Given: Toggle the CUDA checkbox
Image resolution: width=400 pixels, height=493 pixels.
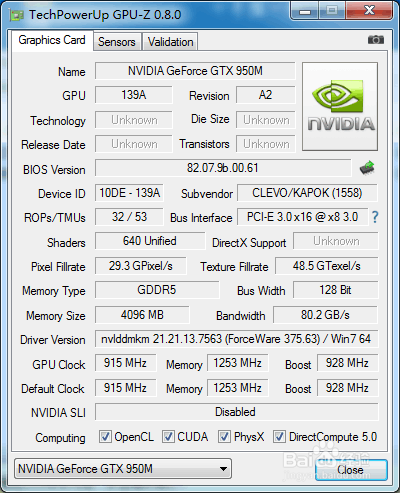Looking at the screenshot, I should pyautogui.click(x=168, y=437).
